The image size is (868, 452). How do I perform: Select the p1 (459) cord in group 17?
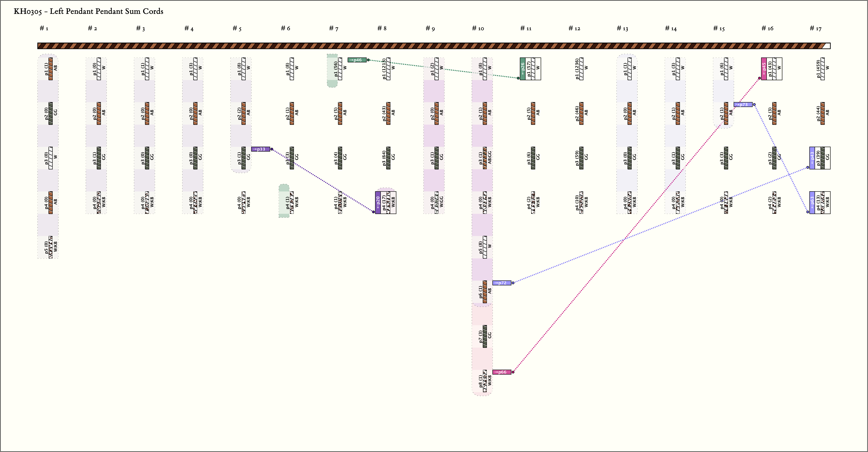click(822, 69)
